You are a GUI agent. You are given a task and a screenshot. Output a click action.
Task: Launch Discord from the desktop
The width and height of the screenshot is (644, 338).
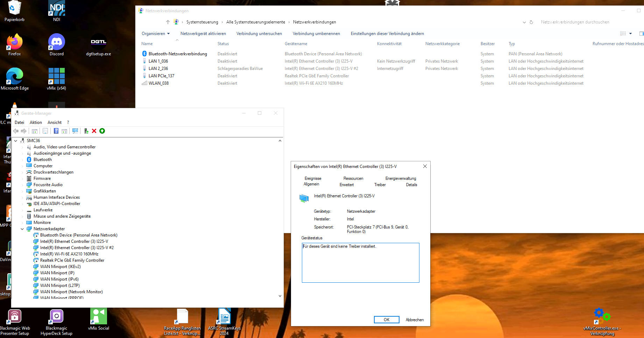pyautogui.click(x=56, y=42)
